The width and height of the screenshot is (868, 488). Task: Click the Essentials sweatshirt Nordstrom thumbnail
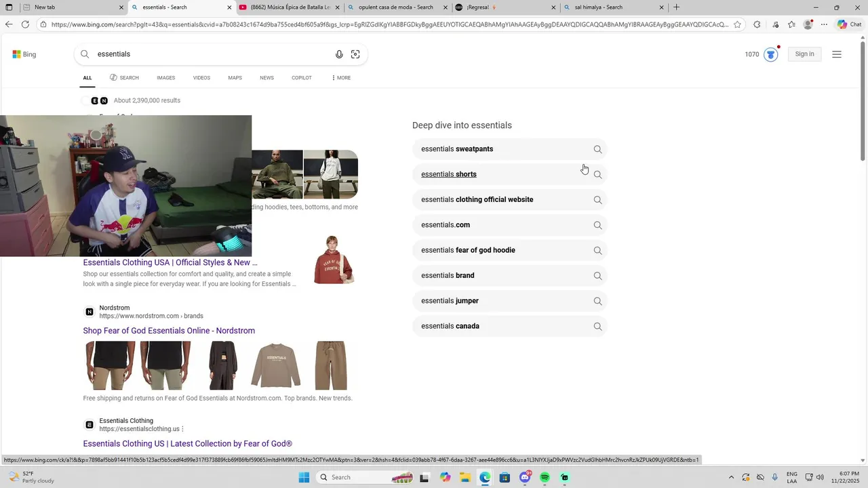pos(275,365)
